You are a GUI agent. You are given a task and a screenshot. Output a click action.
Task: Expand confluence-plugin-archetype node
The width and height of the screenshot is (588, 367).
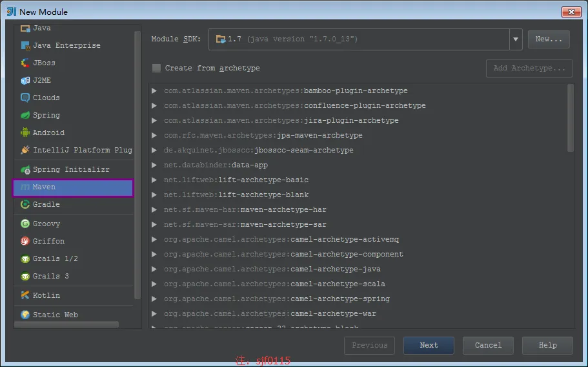tap(154, 106)
